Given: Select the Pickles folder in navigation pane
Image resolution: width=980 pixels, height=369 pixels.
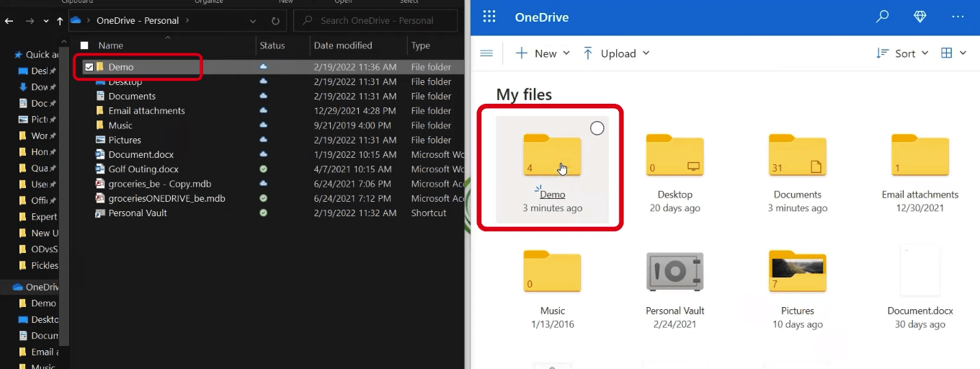Looking at the screenshot, I should click(x=44, y=265).
